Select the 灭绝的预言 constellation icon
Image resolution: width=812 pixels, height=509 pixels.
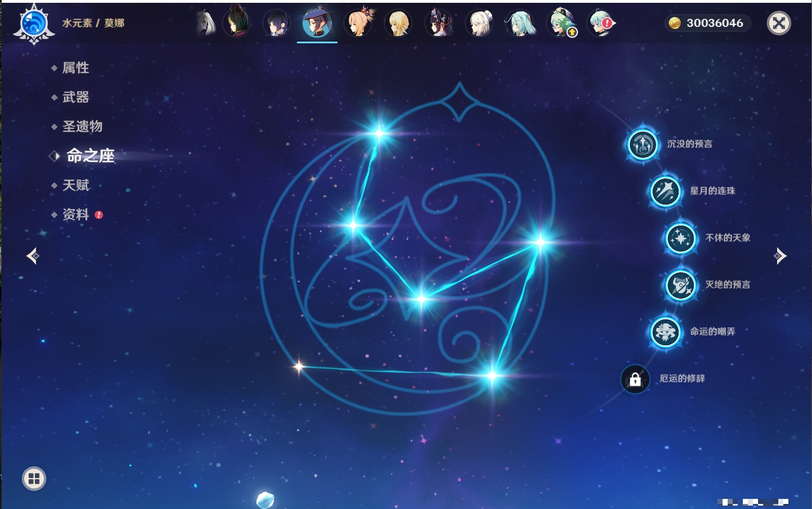point(681,285)
